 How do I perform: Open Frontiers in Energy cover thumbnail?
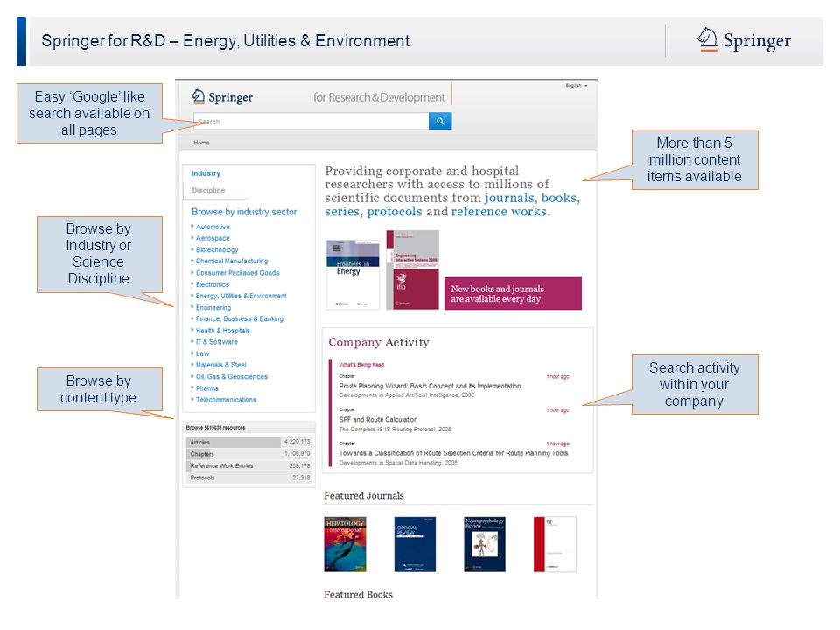tap(353, 275)
